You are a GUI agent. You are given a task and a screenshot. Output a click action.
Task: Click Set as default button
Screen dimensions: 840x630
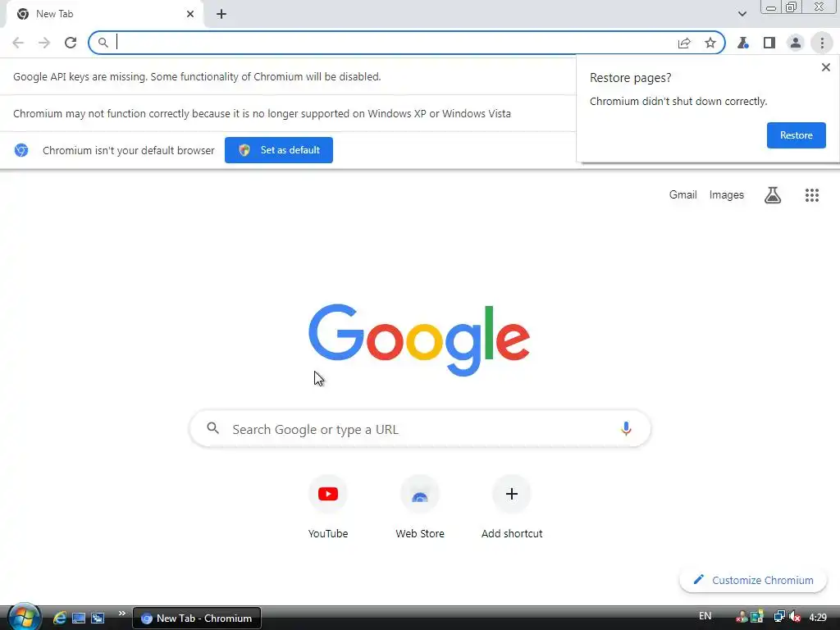pyautogui.click(x=279, y=150)
